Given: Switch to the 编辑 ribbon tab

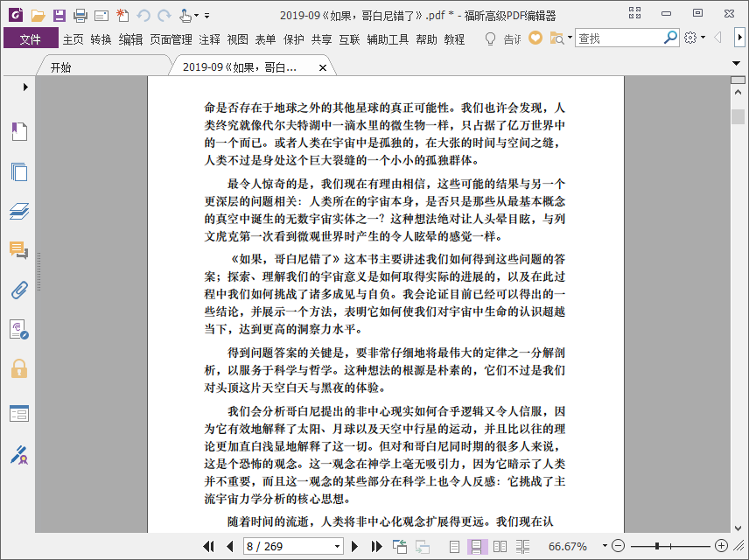Looking at the screenshot, I should pos(131,39).
